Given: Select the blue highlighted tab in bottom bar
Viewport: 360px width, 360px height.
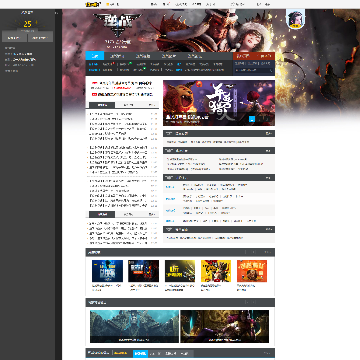Looking at the screenshot, I should (140, 353).
